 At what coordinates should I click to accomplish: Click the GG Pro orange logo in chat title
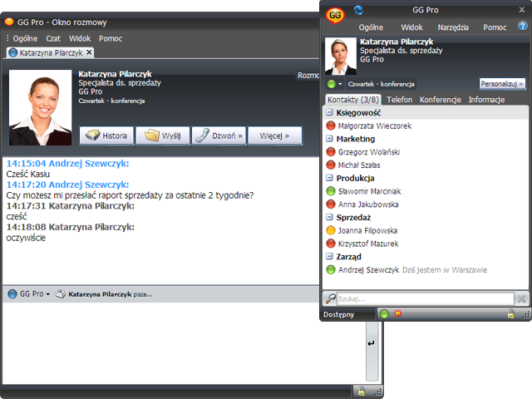tap(9, 22)
